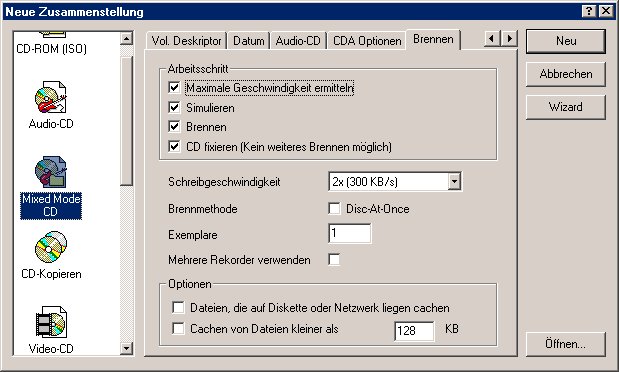Launch the Wizard button

[566, 107]
